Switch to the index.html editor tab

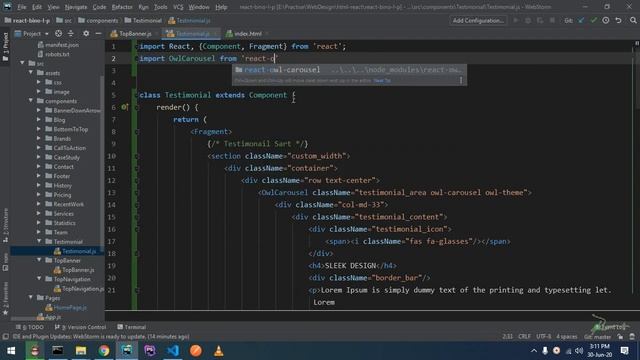click(247, 33)
